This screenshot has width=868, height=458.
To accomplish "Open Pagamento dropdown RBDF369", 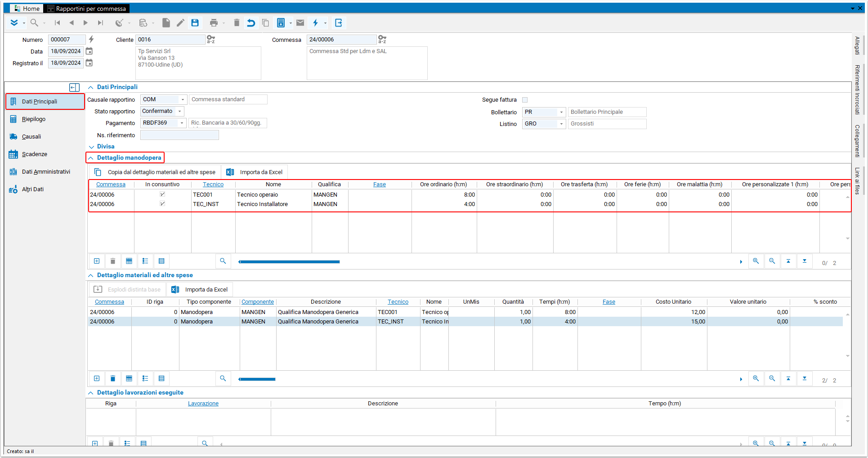I will pos(182,123).
